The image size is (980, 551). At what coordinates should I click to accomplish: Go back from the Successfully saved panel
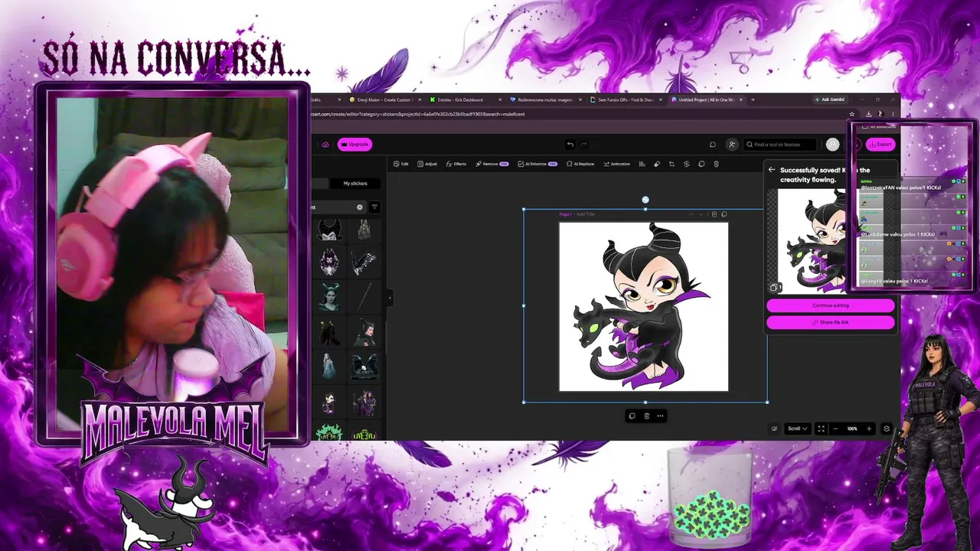pos(772,170)
